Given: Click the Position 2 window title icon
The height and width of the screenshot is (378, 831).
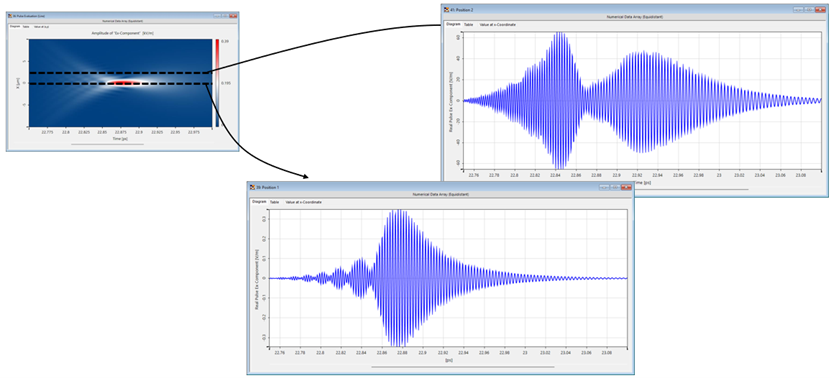Looking at the screenshot, I should pos(446,10).
